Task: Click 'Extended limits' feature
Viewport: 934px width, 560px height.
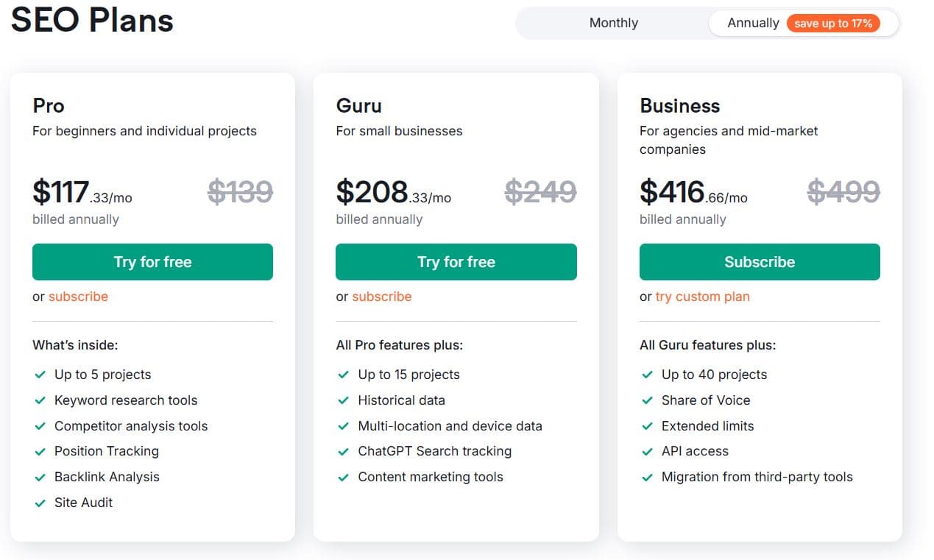Action: click(707, 426)
